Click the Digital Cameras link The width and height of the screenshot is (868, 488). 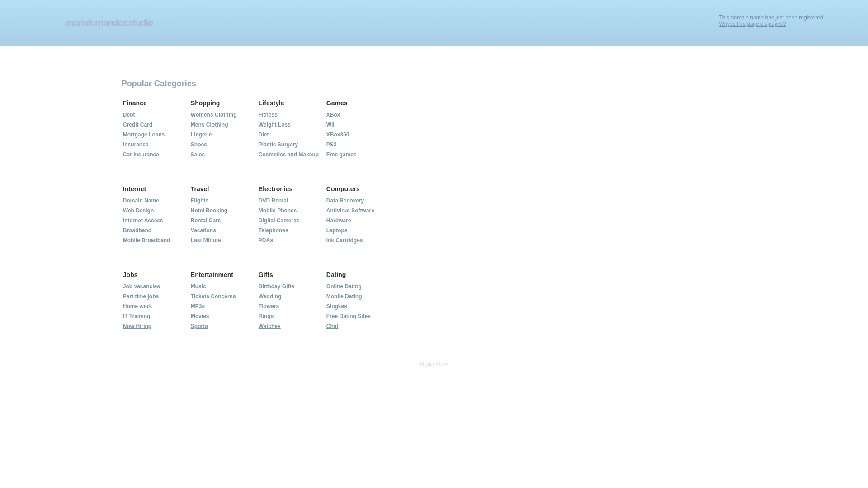(x=278, y=221)
